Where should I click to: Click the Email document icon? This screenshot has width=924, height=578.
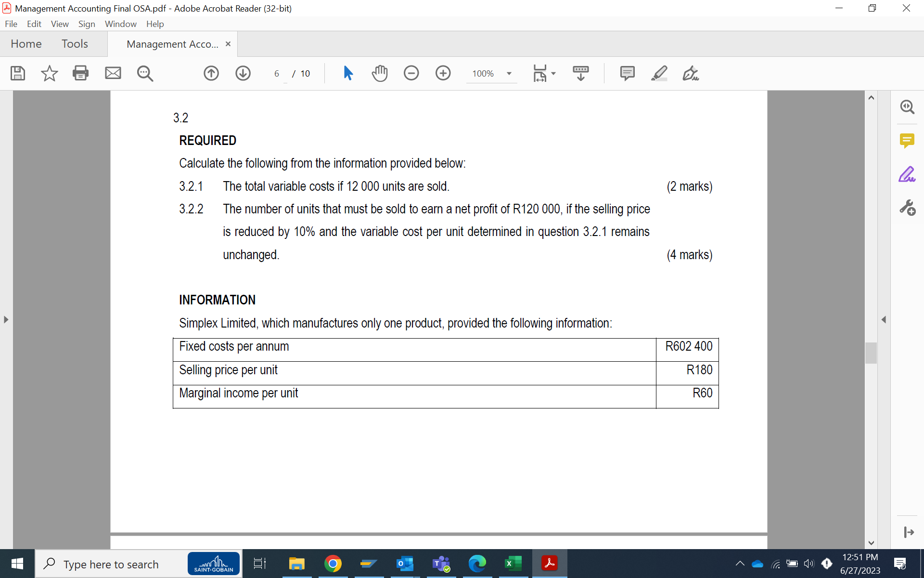113,73
